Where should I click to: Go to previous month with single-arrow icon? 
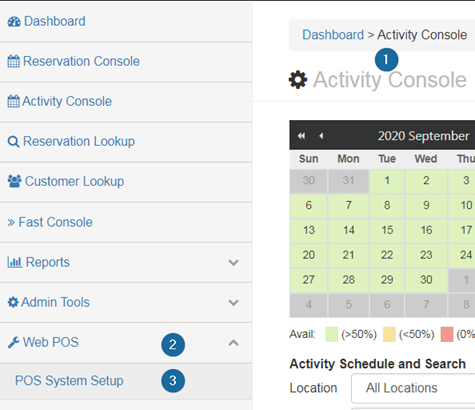[321, 136]
